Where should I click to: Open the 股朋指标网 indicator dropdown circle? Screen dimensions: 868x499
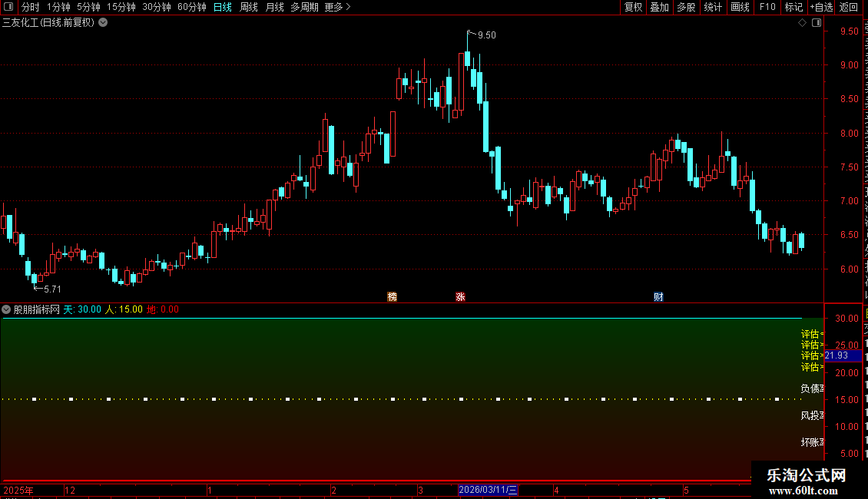point(6,309)
